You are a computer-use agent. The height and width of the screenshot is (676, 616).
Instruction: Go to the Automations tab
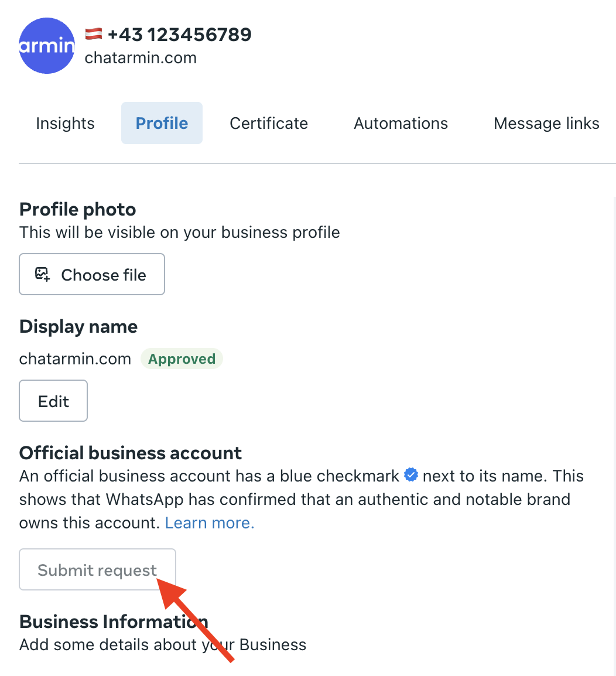[x=401, y=124]
